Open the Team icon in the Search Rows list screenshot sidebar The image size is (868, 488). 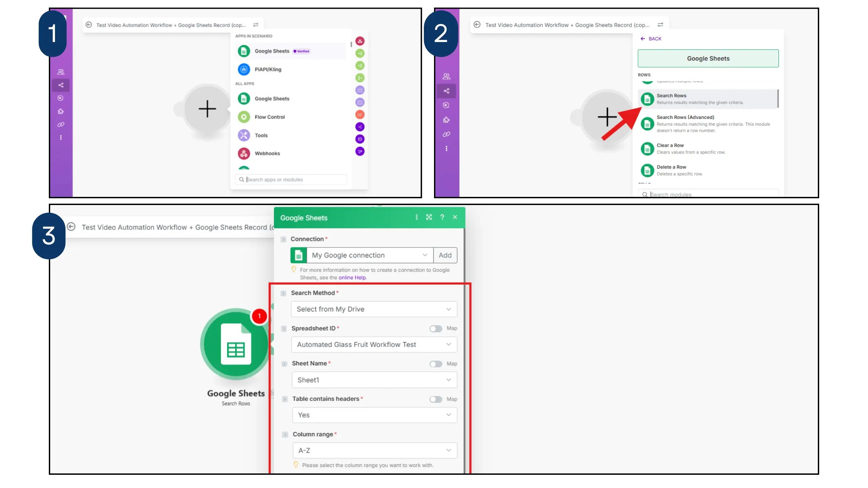446,76
